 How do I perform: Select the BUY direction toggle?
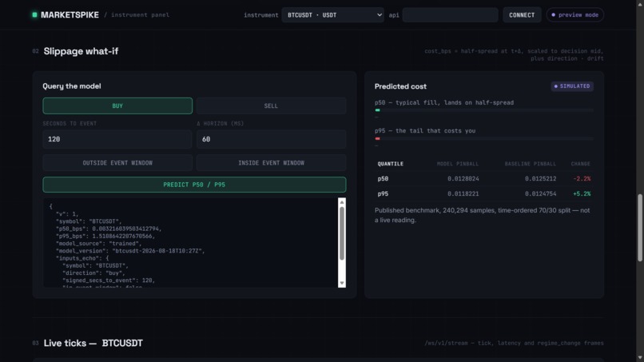point(117,106)
